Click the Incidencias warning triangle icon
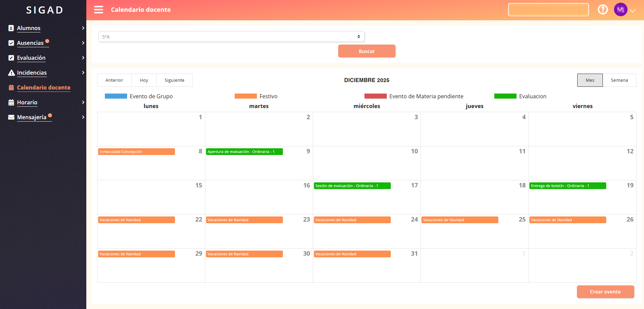 tap(11, 73)
